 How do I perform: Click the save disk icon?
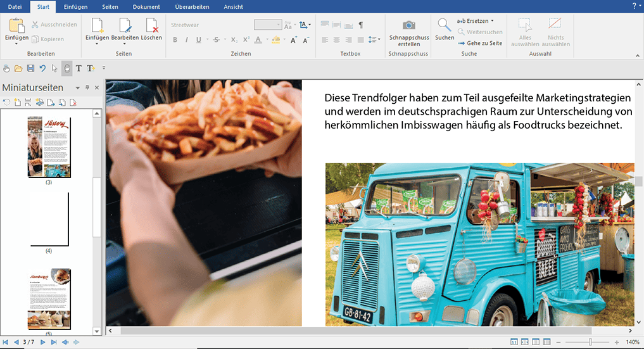click(x=30, y=68)
